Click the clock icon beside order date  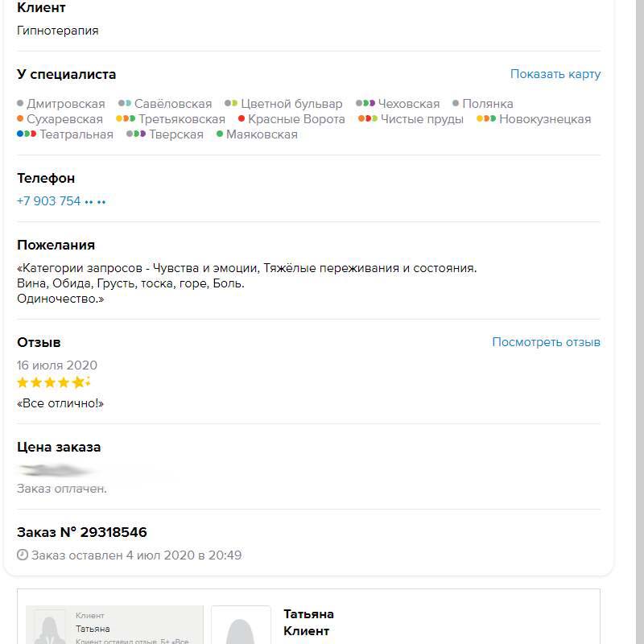click(23, 555)
